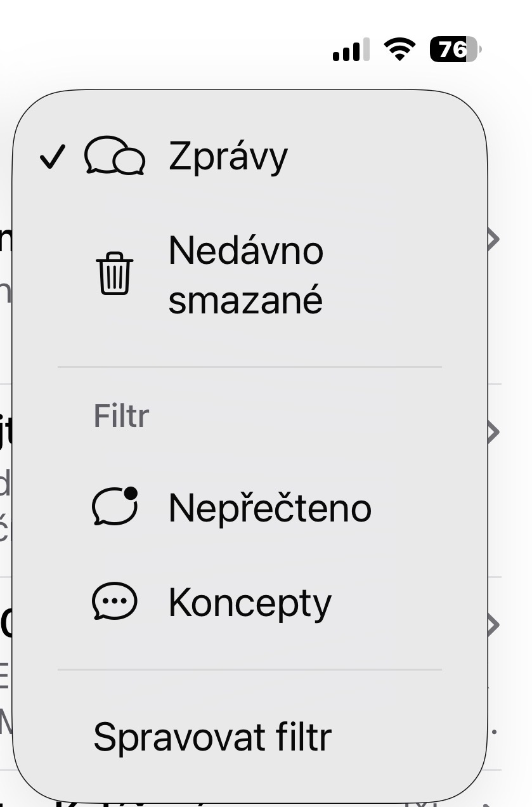Select the Zprávy menu entry
The width and height of the screenshot is (532, 807).
(x=228, y=157)
